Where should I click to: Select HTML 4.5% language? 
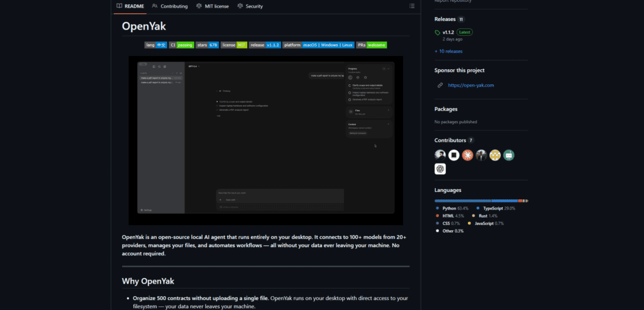click(450, 216)
